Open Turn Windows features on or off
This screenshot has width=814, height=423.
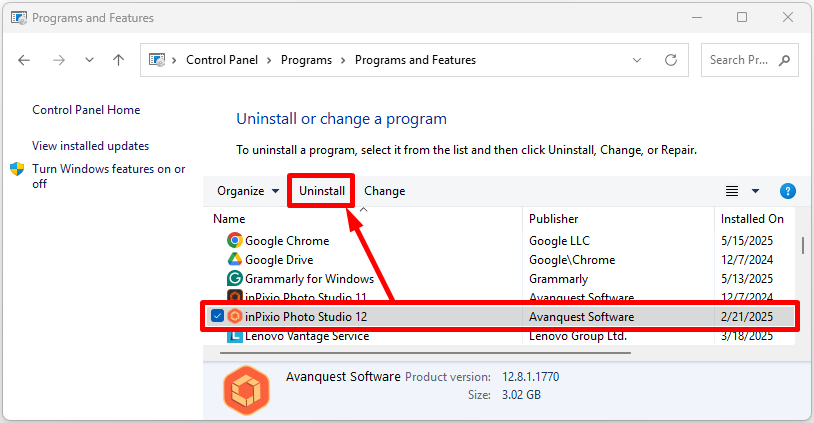(108, 176)
